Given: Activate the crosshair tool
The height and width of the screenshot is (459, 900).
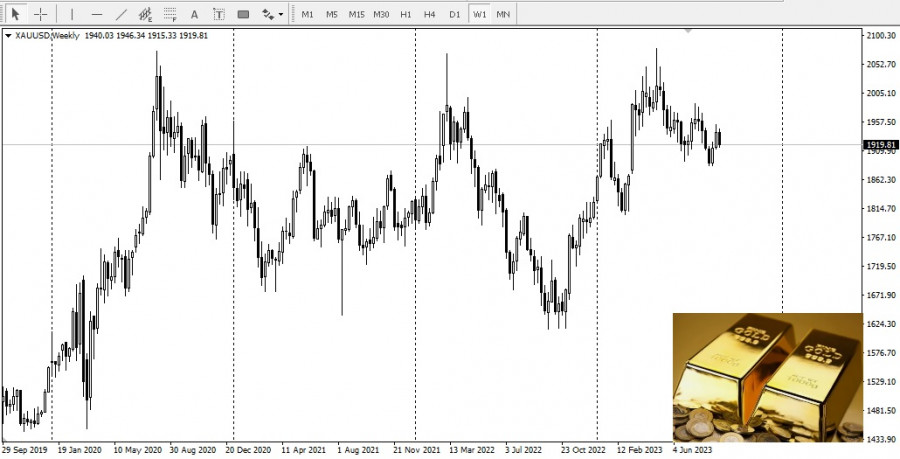Looking at the screenshot, I should coord(40,14).
